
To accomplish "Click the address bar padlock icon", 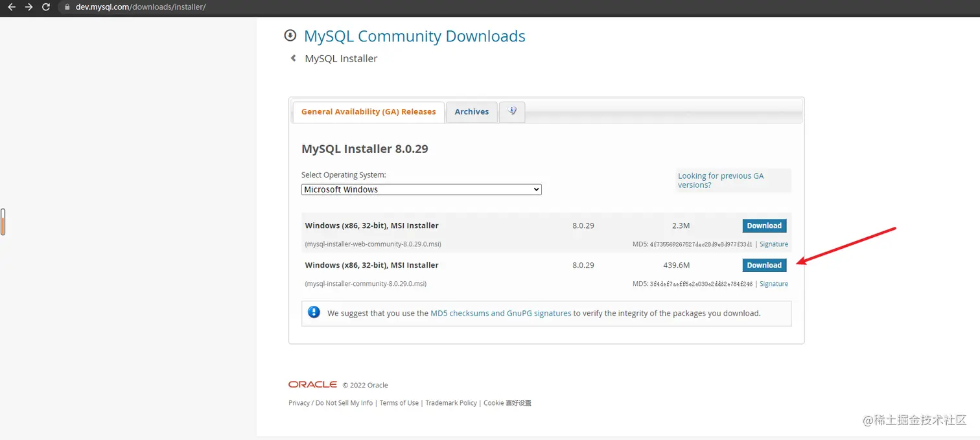I will click(67, 7).
